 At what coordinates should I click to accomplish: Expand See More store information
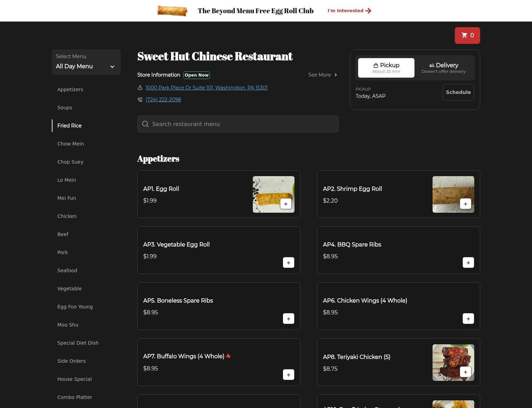point(322,75)
